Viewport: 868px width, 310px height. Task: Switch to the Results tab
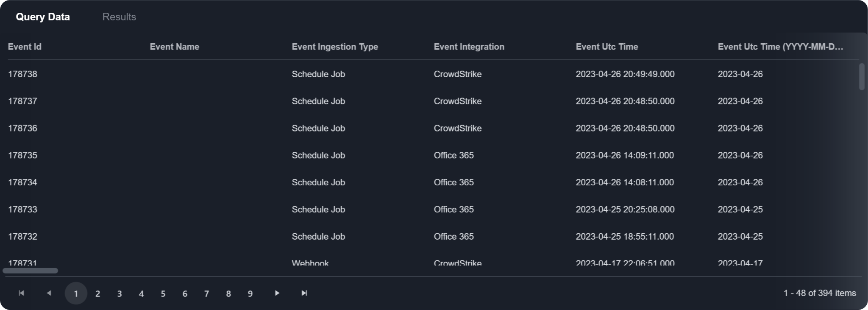pos(119,17)
